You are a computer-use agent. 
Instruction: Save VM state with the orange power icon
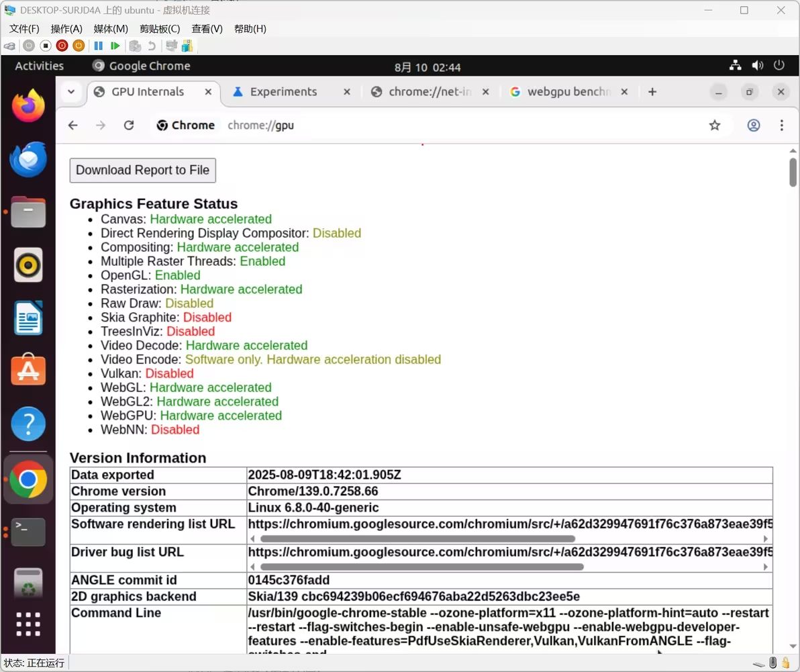point(79,46)
